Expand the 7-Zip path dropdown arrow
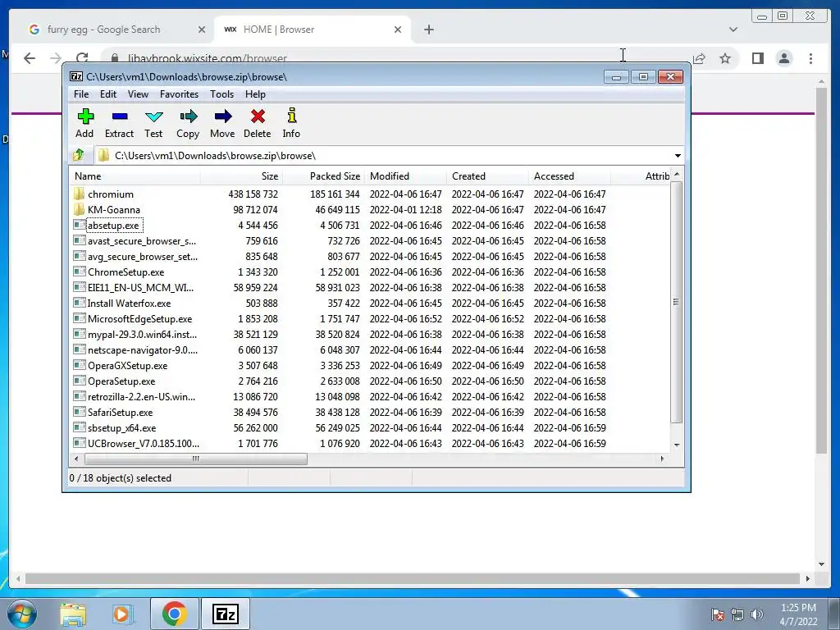Viewport: 840px width, 630px height. pos(678,155)
